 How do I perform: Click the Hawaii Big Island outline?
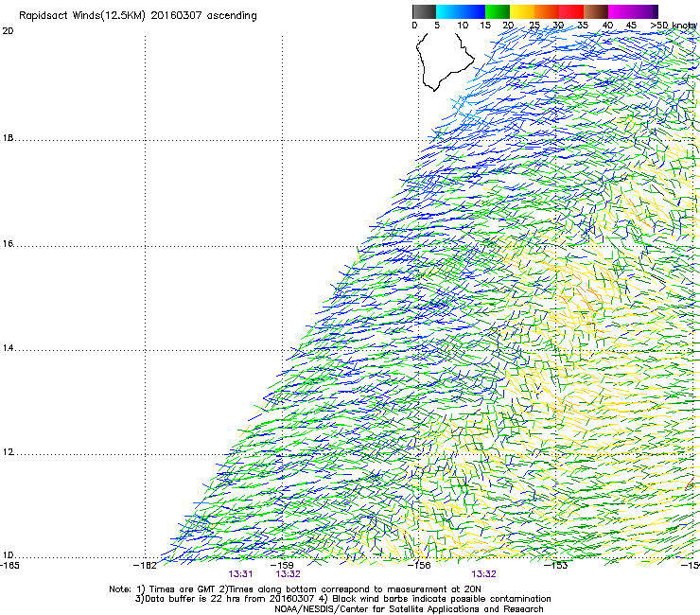[444, 62]
